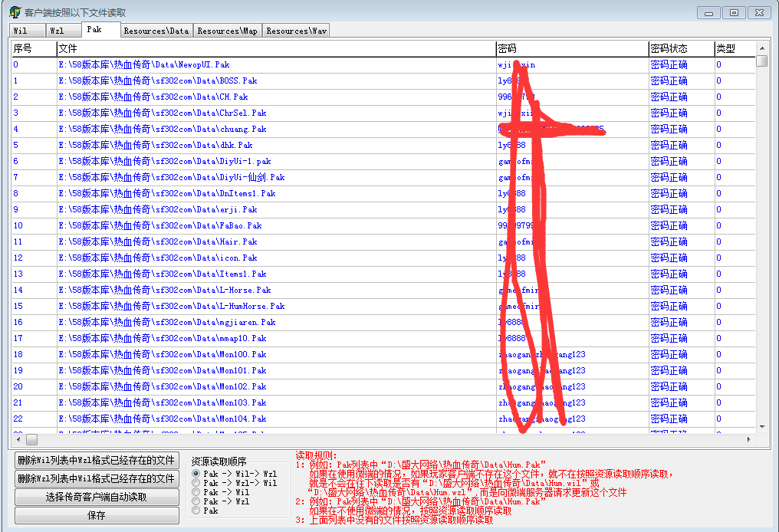Choose the Pak -> Wzl read order

[x=196, y=501]
